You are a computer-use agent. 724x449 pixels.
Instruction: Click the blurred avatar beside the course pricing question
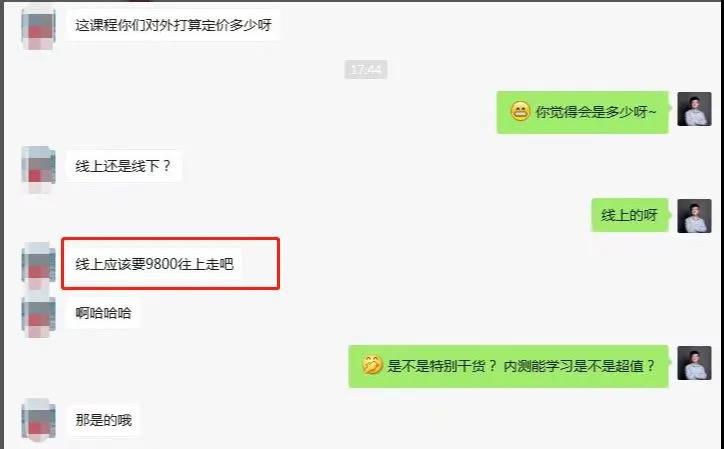click(x=39, y=27)
